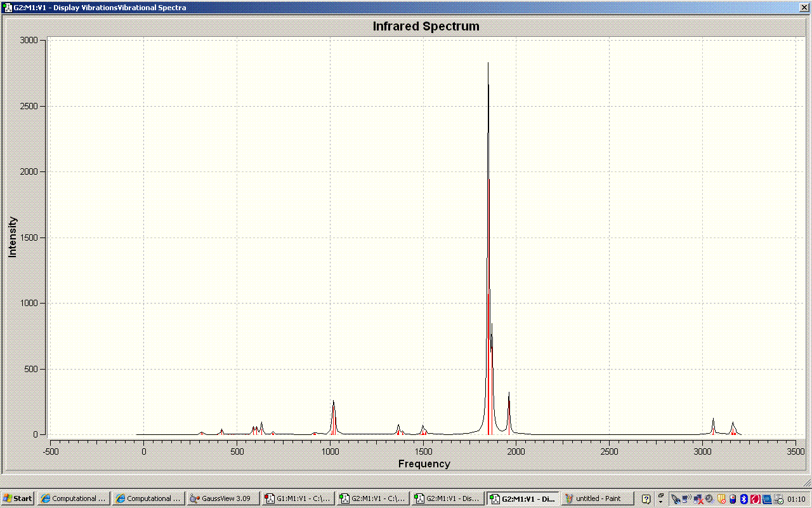This screenshot has width=812, height=508.
Task: Click the Internet Explorer icon on the first Computational taskbar button
Action: (x=45, y=498)
